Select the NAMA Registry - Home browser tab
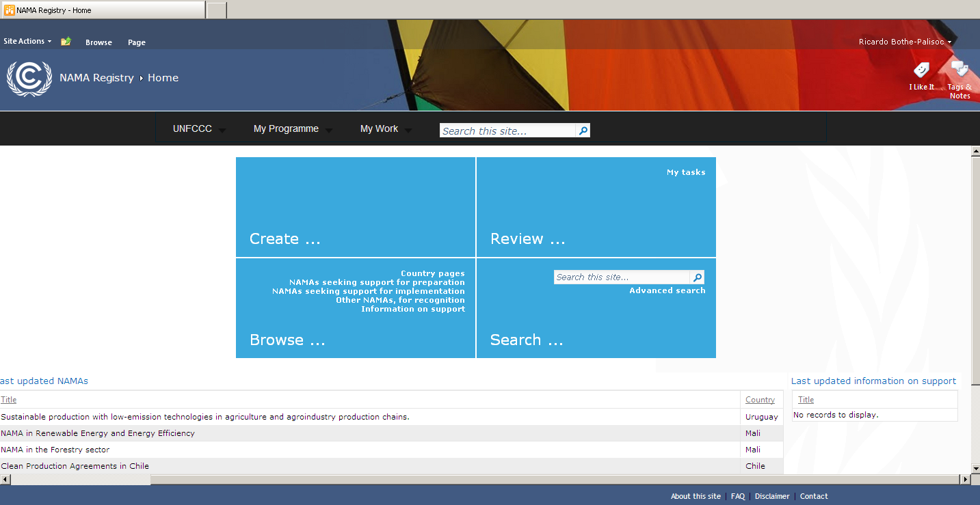The width and height of the screenshot is (980, 505). tap(103, 10)
